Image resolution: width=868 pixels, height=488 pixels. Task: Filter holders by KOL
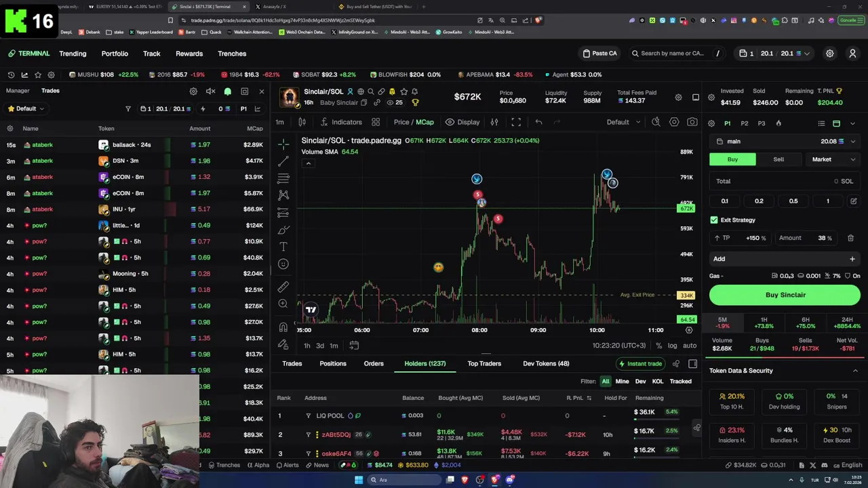point(658,382)
